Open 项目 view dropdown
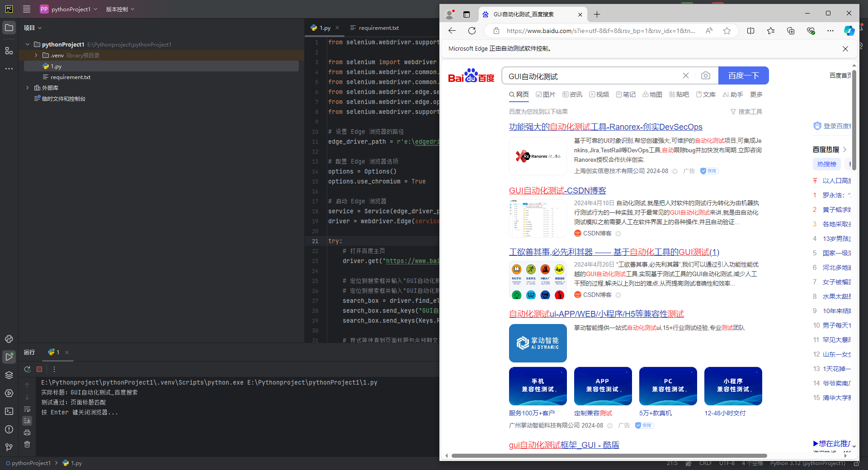The height and width of the screenshot is (470, 868). pyautogui.click(x=33, y=28)
